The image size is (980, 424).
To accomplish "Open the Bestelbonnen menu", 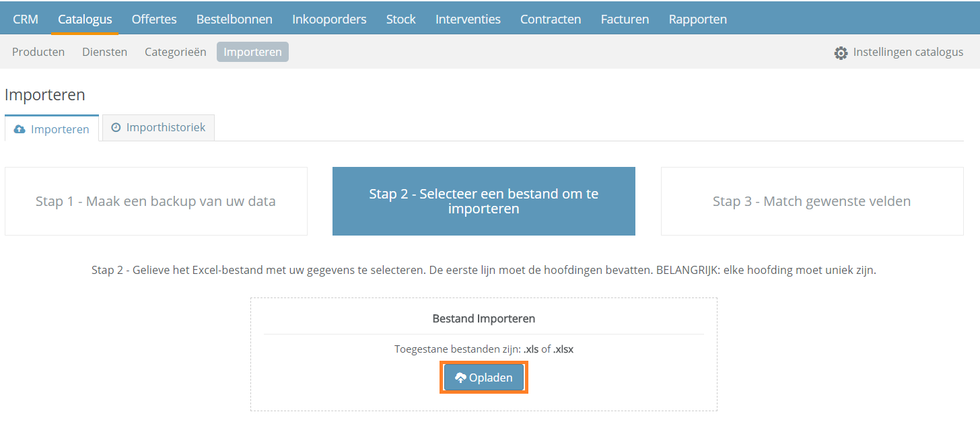I will 234,20.
